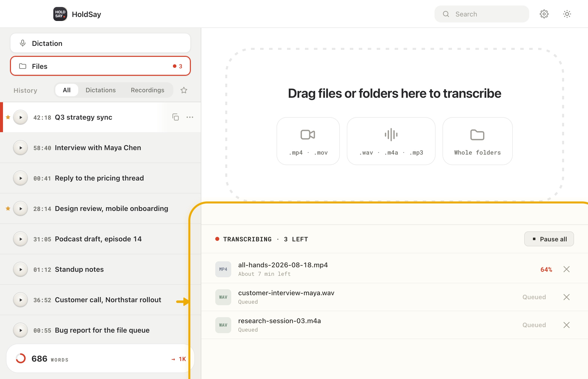The image size is (588, 379).
Task: Click the TRANSCRIBING · 3 LEFT status
Action: click(x=262, y=239)
